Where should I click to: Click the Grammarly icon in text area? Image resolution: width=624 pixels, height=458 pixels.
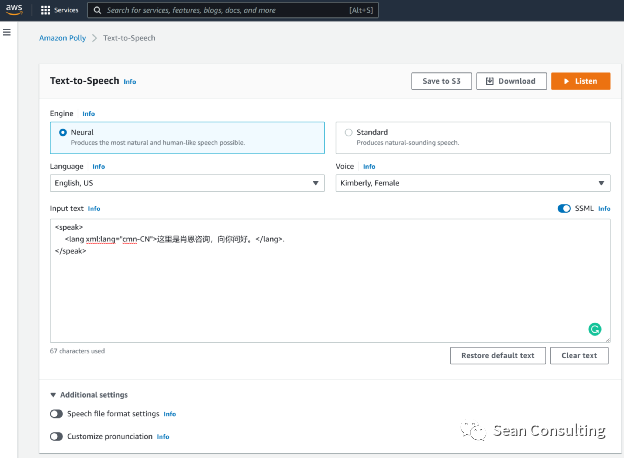pos(595,329)
